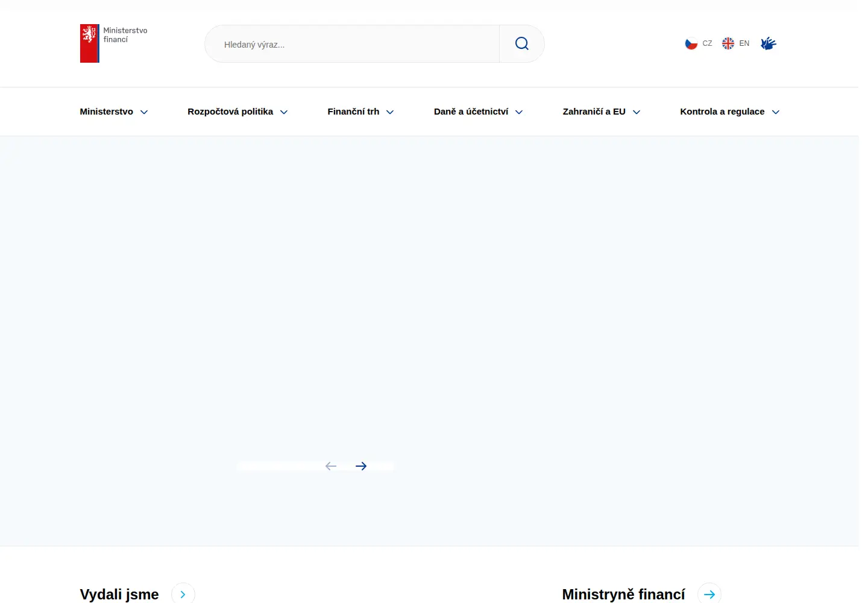Open the Finanční trh menu item
The height and width of the screenshot is (603, 868).
(353, 112)
